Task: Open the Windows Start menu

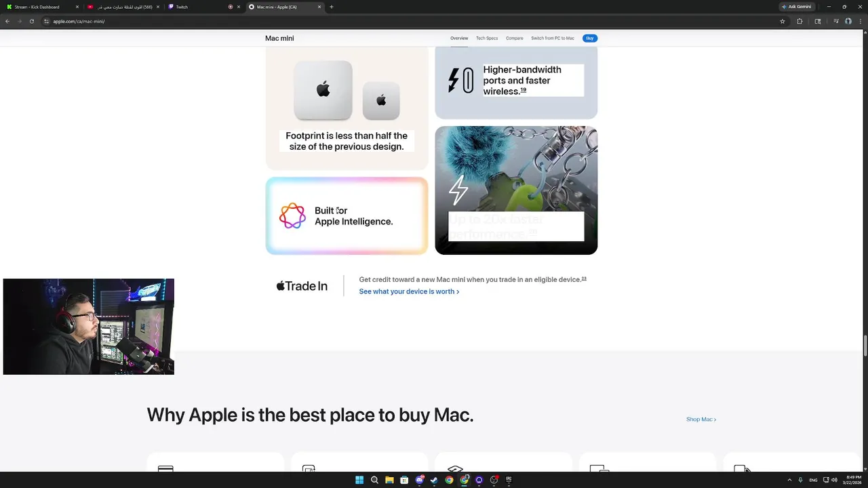Action: coord(359,480)
